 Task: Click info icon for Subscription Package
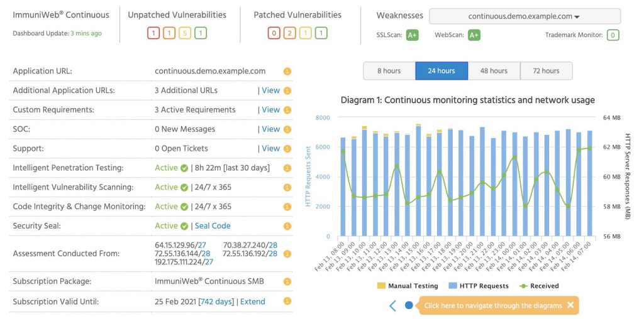coord(287,282)
